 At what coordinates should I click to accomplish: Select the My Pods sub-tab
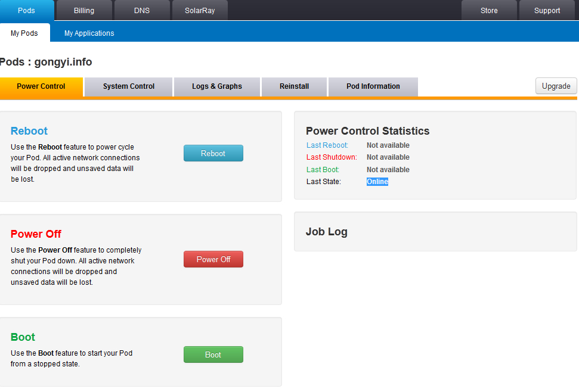[x=24, y=33]
